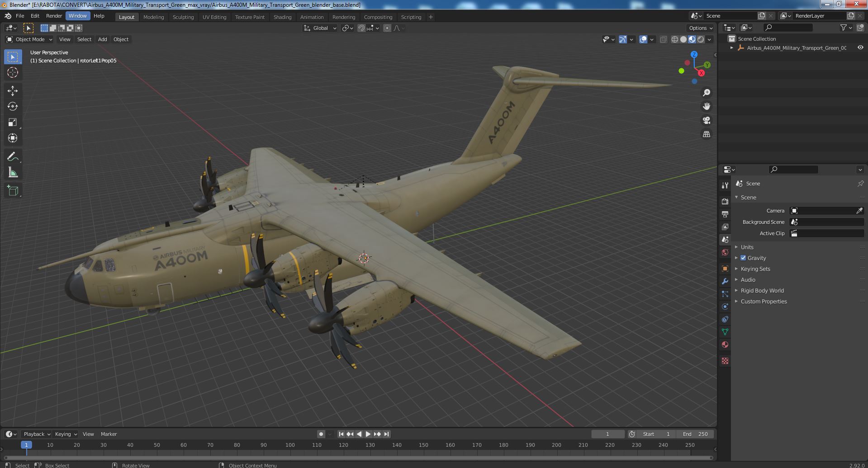Select the Rotate tool
Image resolution: width=868 pixels, height=468 pixels.
13,106
